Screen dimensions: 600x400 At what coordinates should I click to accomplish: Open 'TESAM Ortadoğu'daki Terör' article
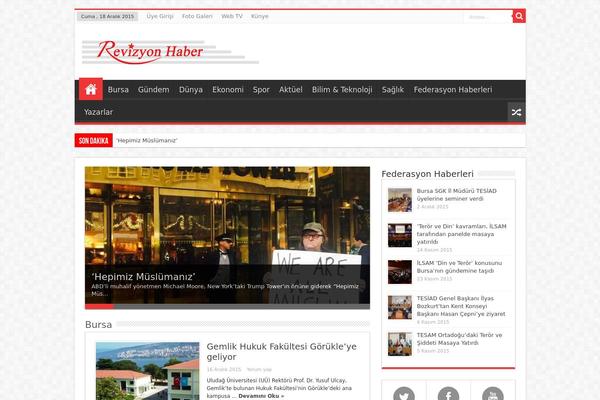pos(459,339)
